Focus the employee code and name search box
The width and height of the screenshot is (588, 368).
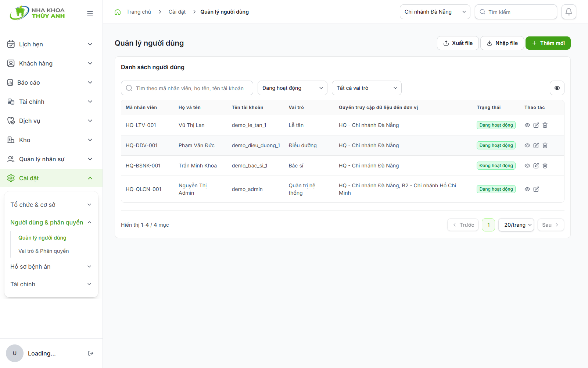187,88
